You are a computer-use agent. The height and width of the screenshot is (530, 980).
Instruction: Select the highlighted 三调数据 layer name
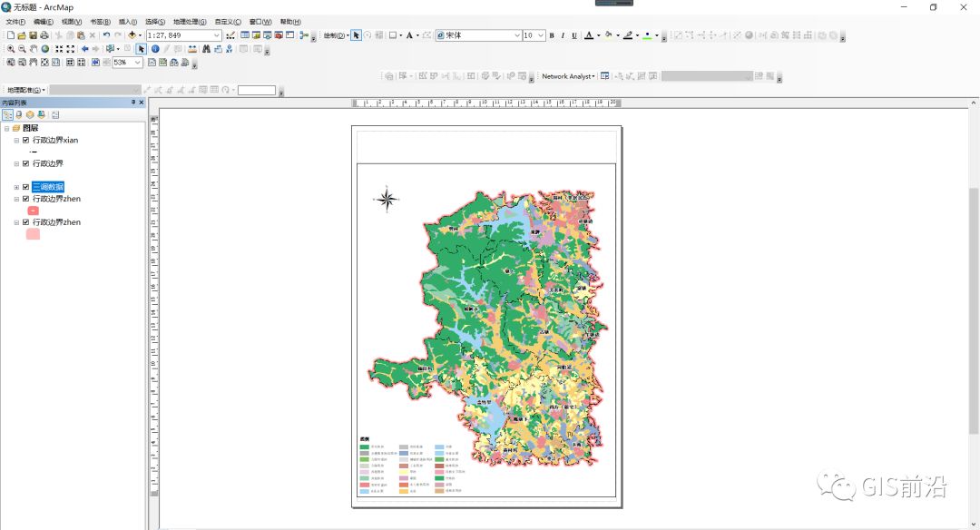pos(48,187)
